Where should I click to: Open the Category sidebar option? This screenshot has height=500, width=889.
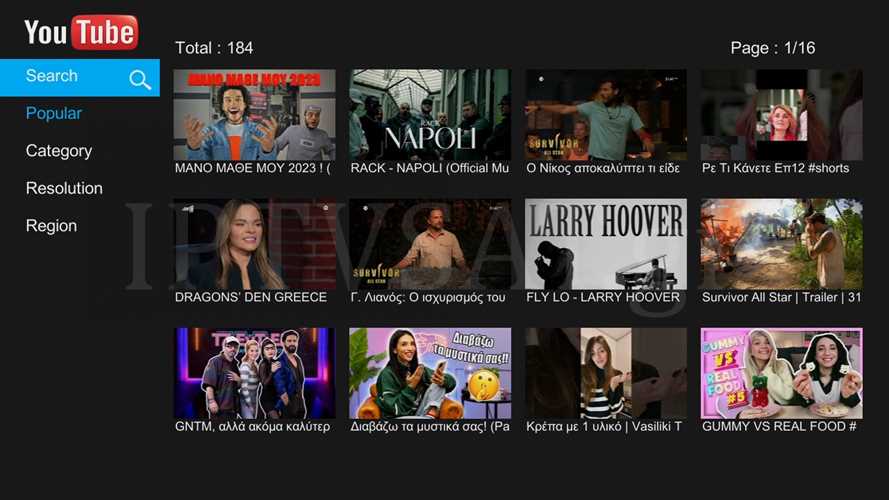pos(59,151)
